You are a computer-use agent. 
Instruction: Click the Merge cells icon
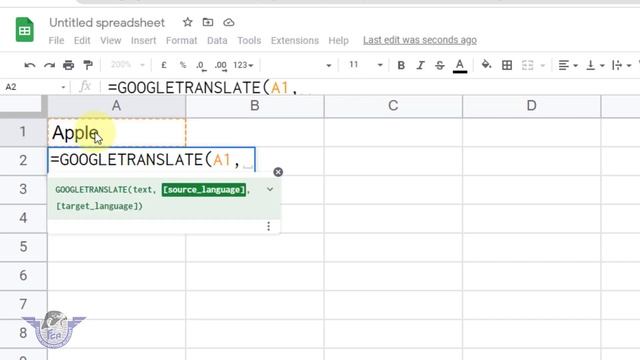click(527, 65)
